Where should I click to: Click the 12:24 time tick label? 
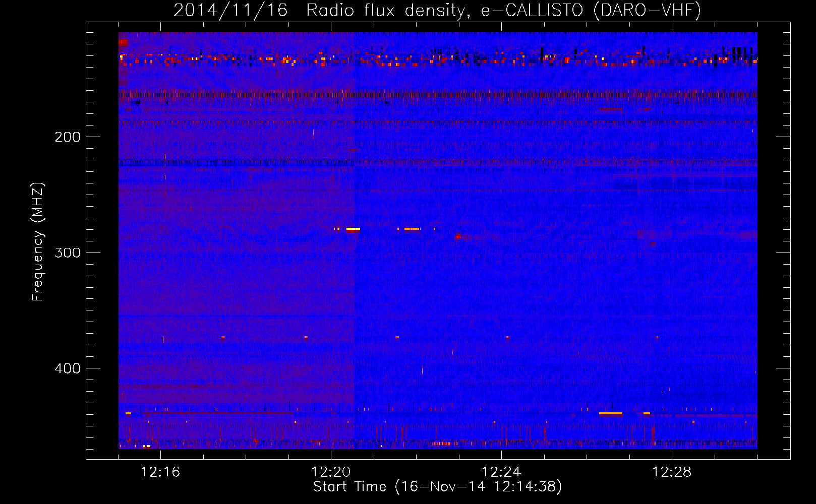click(x=501, y=472)
